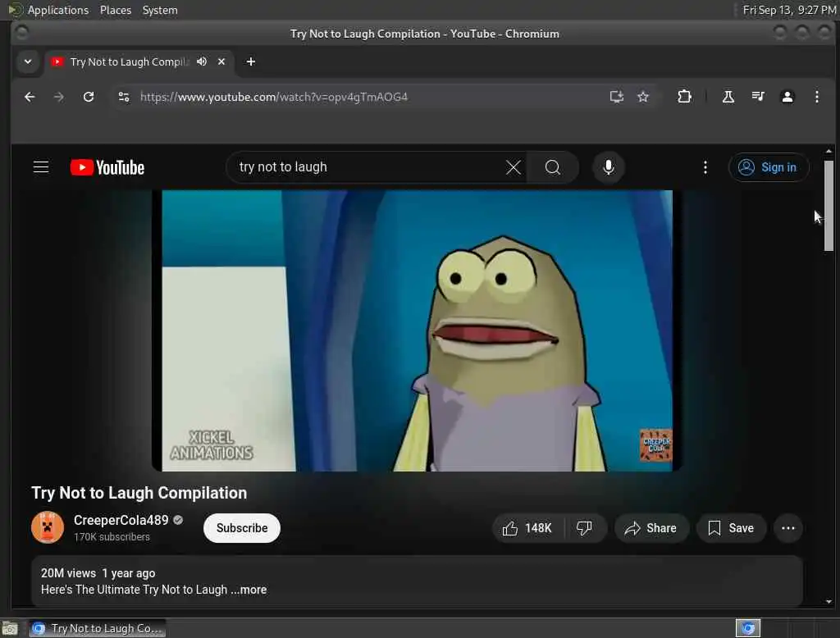Image resolution: width=840 pixels, height=638 pixels.
Task: Click scroll down arrow on scrollbar
Action: [829, 602]
